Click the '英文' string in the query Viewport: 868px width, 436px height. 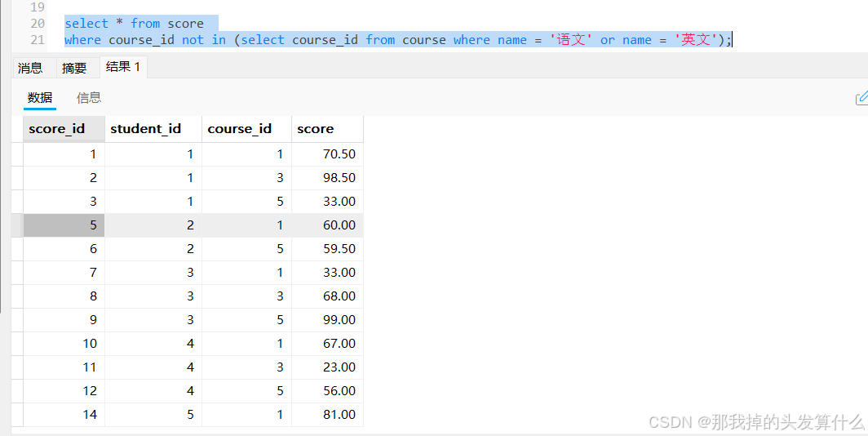click(696, 40)
